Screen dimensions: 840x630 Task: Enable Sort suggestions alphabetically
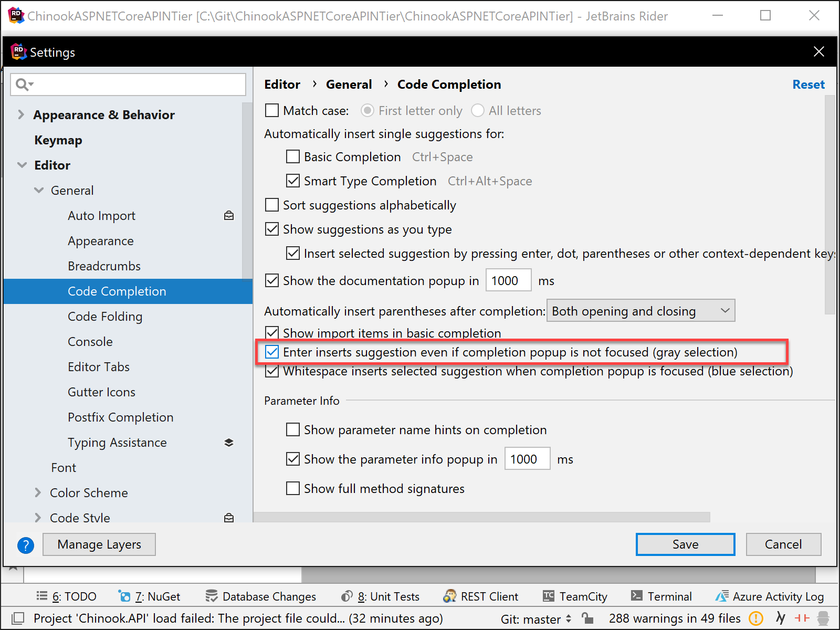tap(272, 205)
